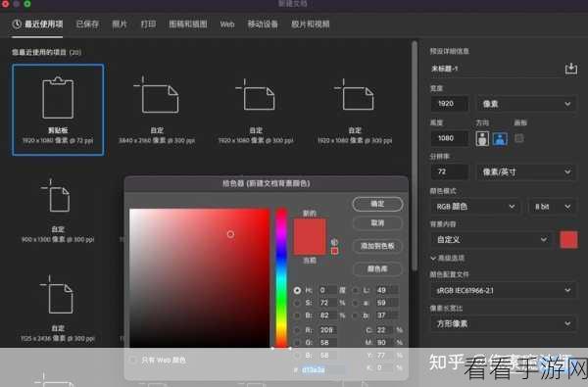Open the 自定义 background contents dropdown
This screenshot has height=387, width=588.
491,240
